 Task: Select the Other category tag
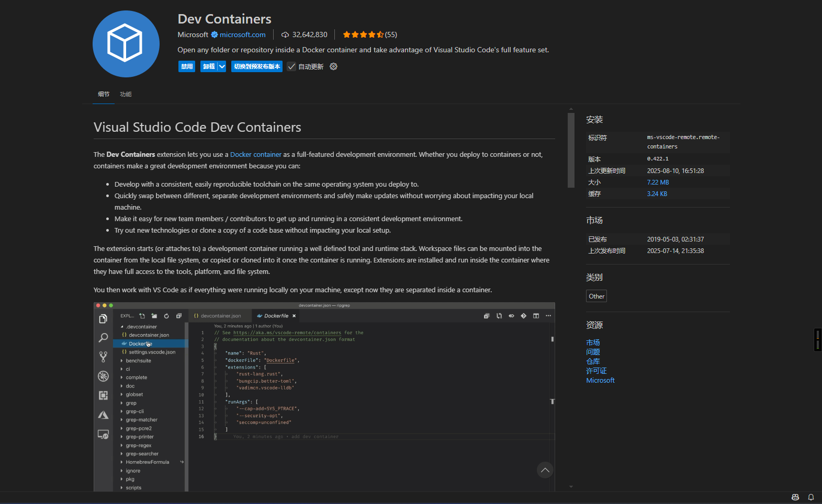(596, 296)
